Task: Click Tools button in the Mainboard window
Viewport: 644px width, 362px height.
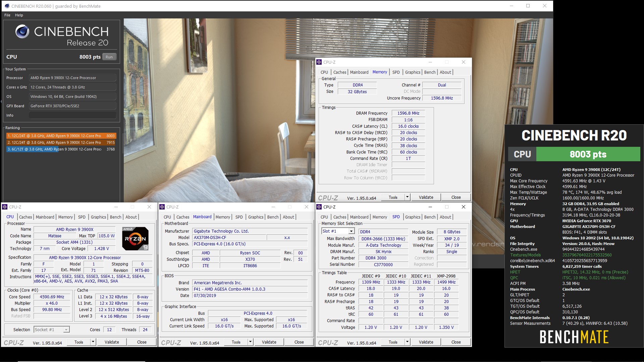Action: (x=236, y=342)
